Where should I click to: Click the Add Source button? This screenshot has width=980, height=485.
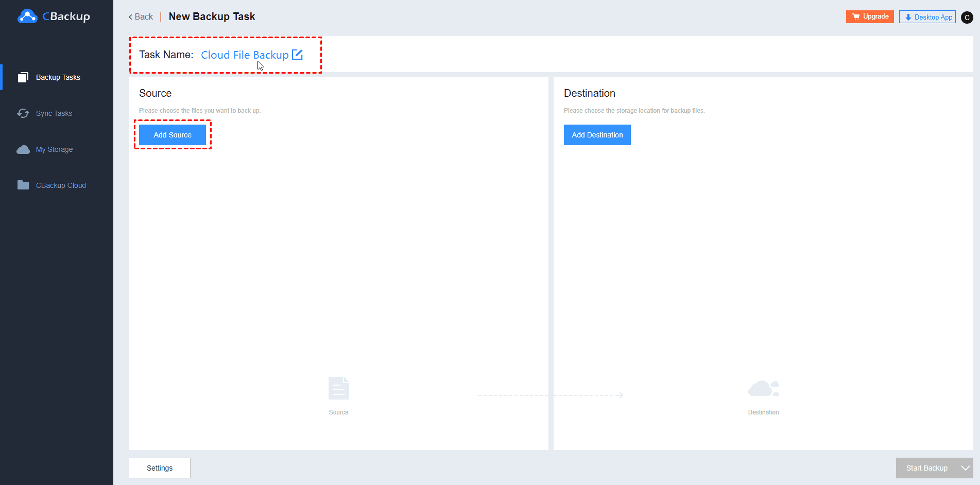[x=172, y=134]
